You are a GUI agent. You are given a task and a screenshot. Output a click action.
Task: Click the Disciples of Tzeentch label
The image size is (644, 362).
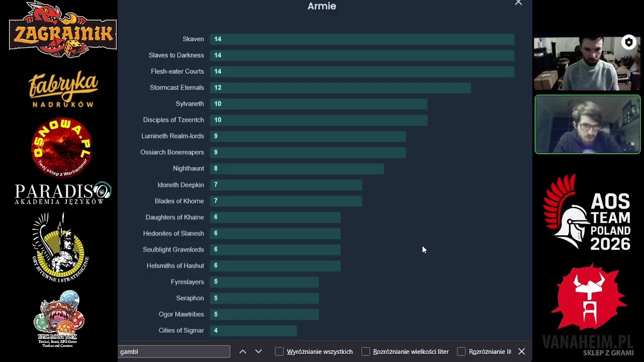[x=173, y=120]
